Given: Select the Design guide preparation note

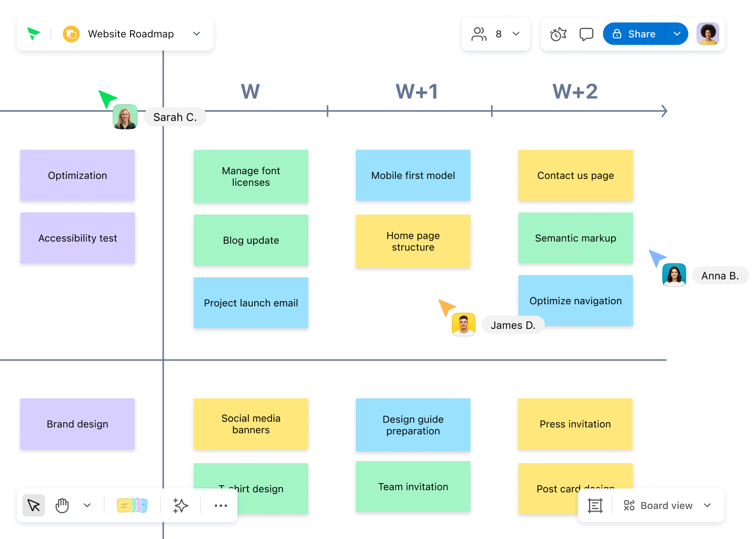Looking at the screenshot, I should tap(413, 425).
